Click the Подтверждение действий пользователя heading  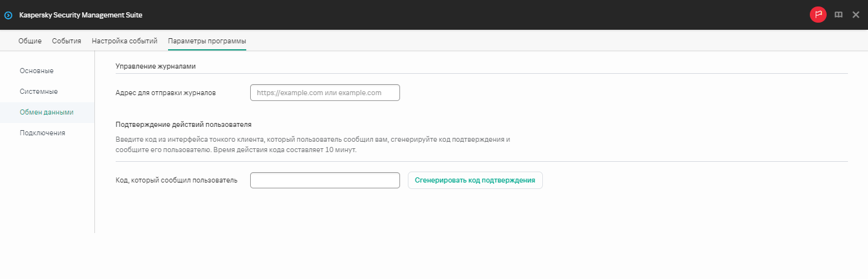pos(183,124)
